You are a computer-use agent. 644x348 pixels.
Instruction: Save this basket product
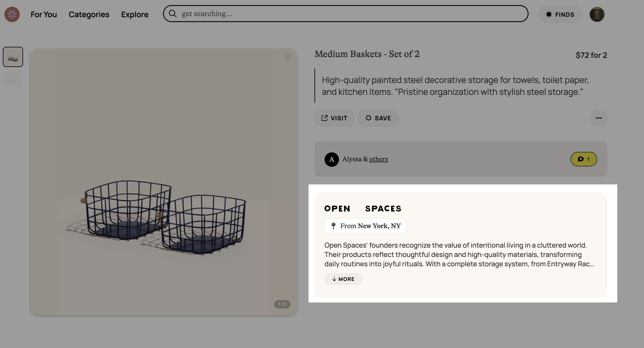click(378, 118)
